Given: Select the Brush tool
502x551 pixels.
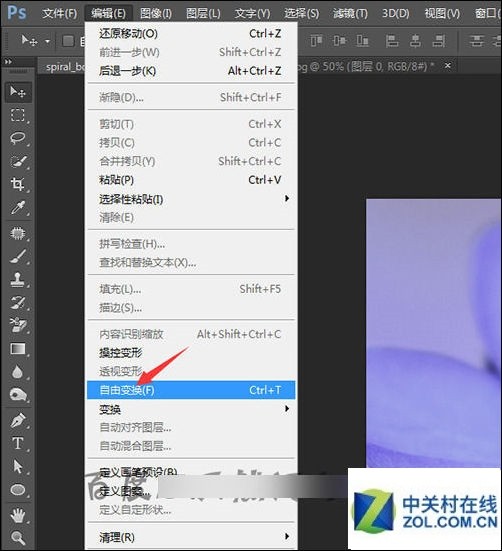Looking at the screenshot, I should (x=18, y=257).
